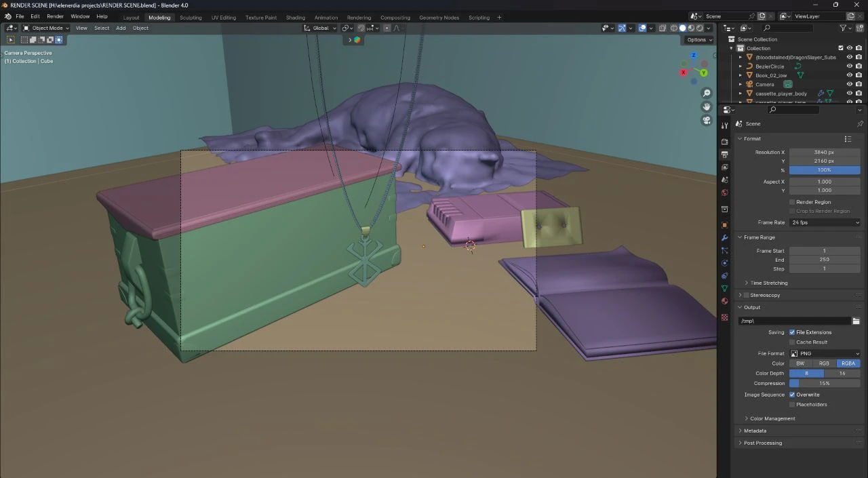Click the zoom magnifier icon in viewport
Screen dimensions: 868x478
pyautogui.click(x=706, y=93)
